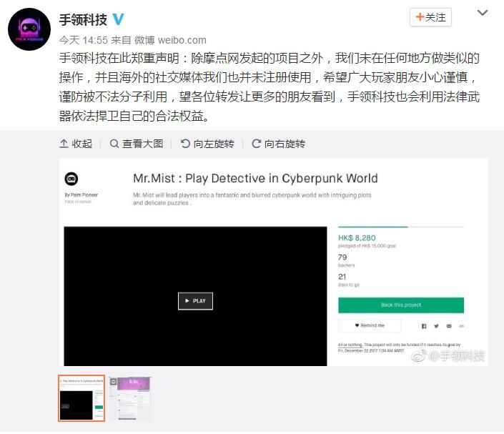Viewport: 504px width, 434px height.
Task: Rotate the image right with 向右旋转
Action: click(278, 144)
